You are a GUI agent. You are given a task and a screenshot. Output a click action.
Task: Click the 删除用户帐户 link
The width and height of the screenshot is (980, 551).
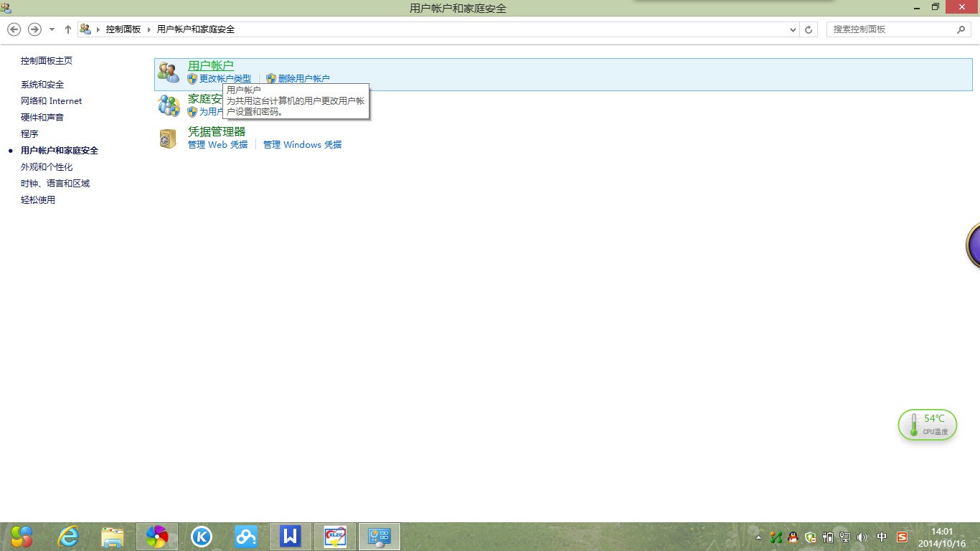[x=304, y=79]
